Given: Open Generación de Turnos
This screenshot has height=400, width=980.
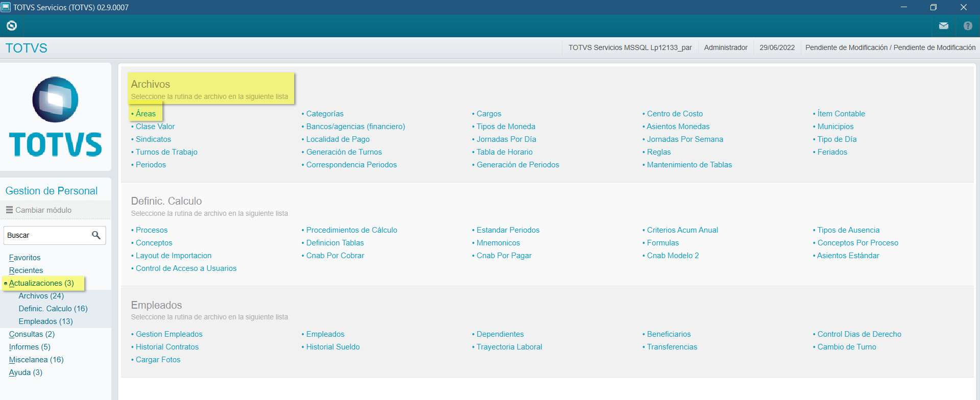Looking at the screenshot, I should click(344, 152).
